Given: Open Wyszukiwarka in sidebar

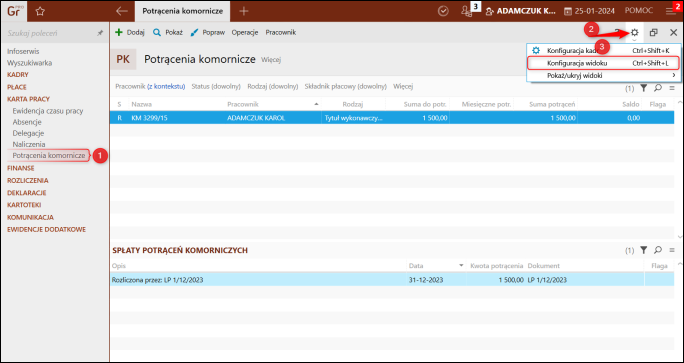Looking at the screenshot, I should [x=30, y=63].
